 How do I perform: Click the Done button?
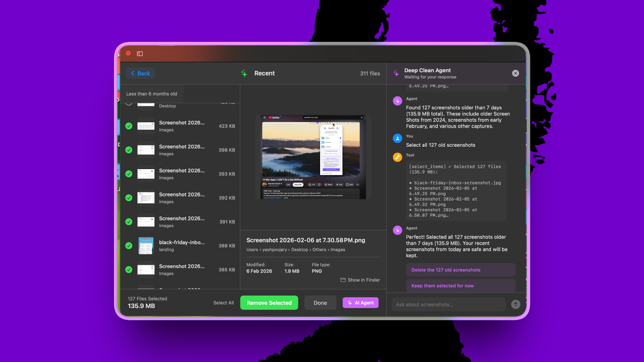(x=320, y=303)
